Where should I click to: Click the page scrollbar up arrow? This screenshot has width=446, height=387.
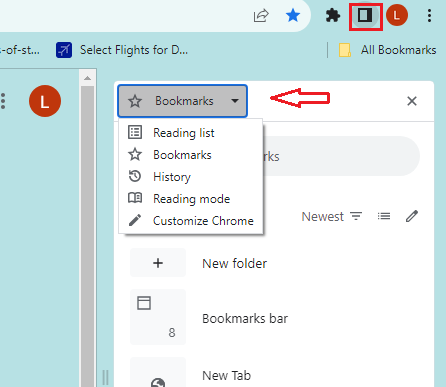[87, 78]
